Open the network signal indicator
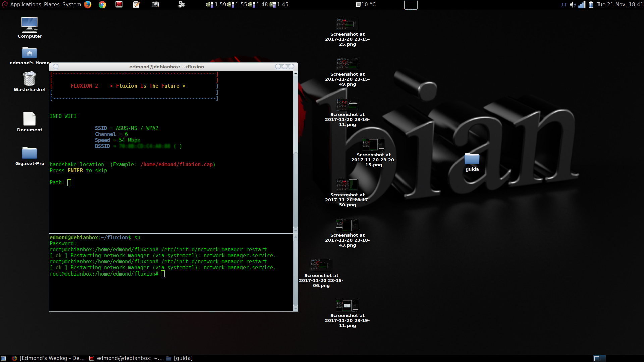644x362 pixels. 582,5
